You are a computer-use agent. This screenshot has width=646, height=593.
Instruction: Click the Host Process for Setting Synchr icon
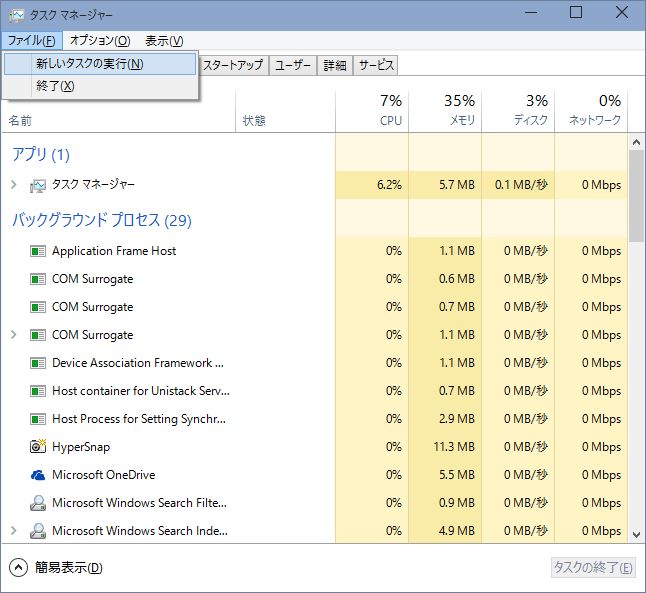point(38,419)
